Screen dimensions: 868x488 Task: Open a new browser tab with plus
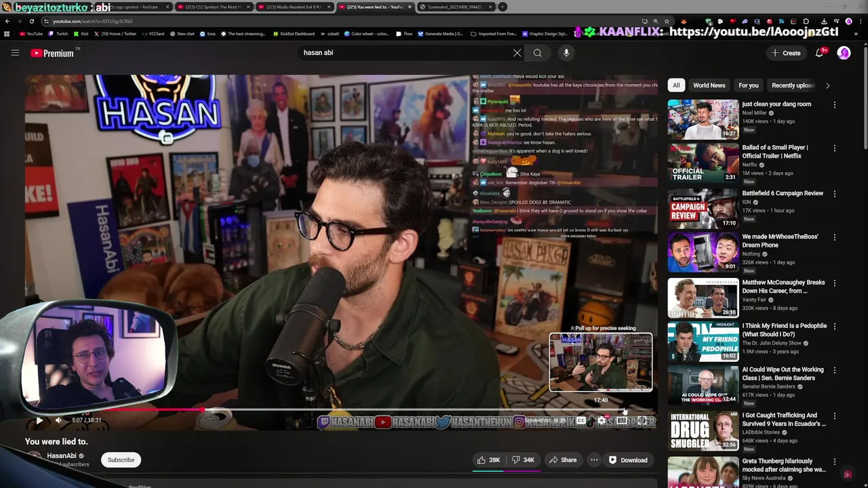coord(502,7)
